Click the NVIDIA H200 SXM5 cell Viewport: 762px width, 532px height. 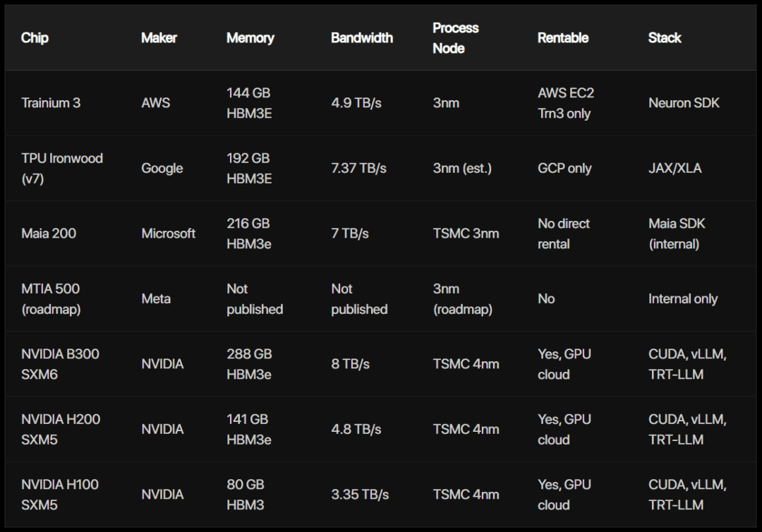click(x=60, y=430)
